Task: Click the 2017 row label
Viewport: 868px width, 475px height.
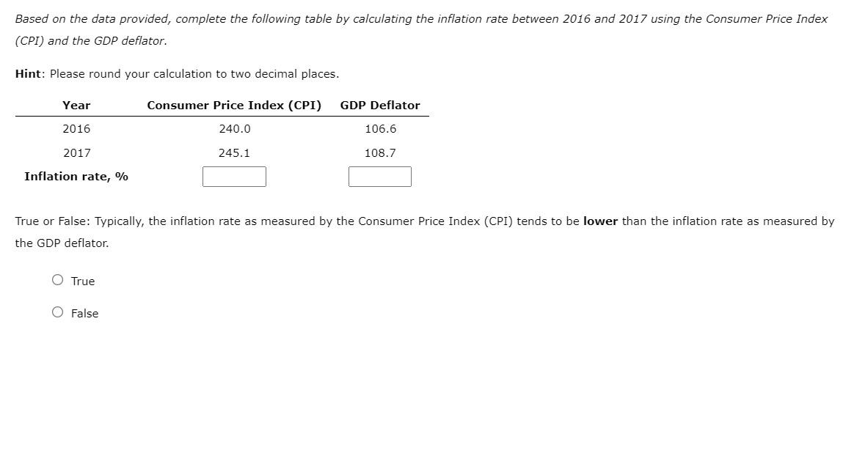Action: click(x=76, y=152)
